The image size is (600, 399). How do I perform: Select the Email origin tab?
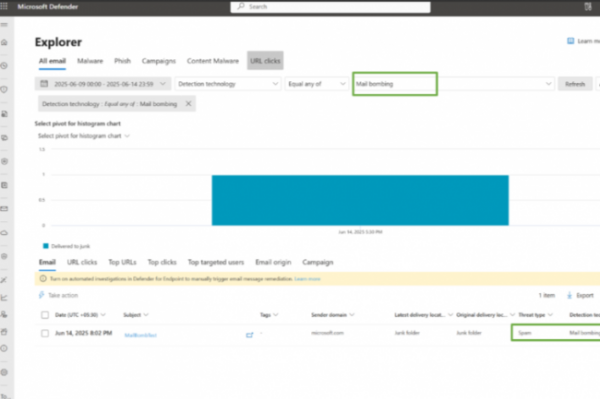coord(273,262)
